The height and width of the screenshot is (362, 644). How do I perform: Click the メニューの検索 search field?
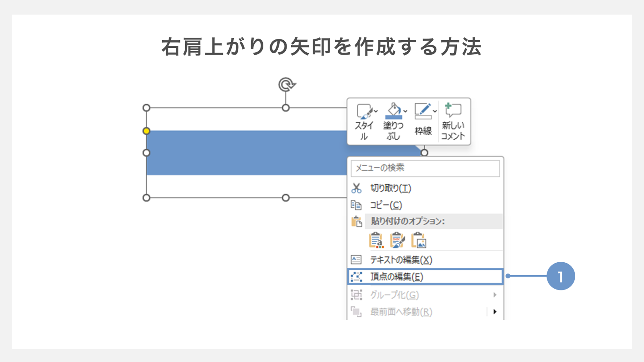[425, 168]
